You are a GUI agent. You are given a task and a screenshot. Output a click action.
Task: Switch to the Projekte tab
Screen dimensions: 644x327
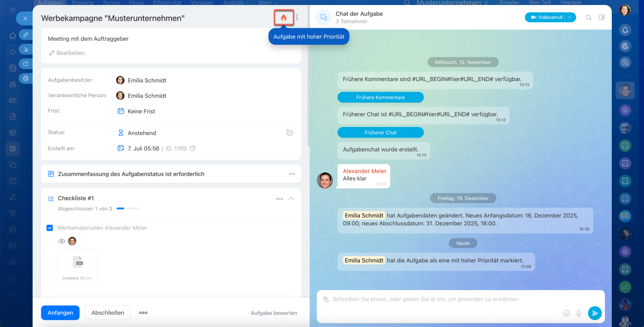click(83, 3)
